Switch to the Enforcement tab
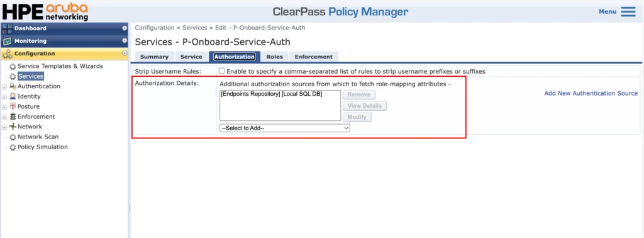Screen dimensions: 644x238 click(314, 57)
